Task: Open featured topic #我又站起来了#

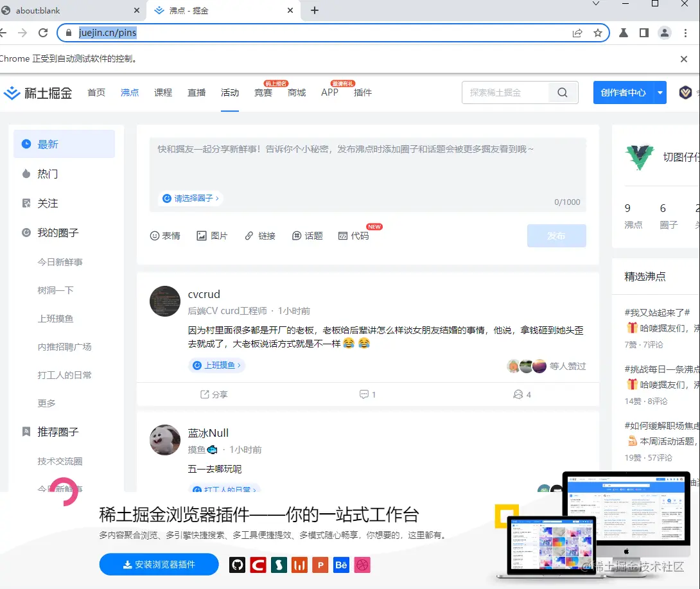Action: [x=657, y=313]
